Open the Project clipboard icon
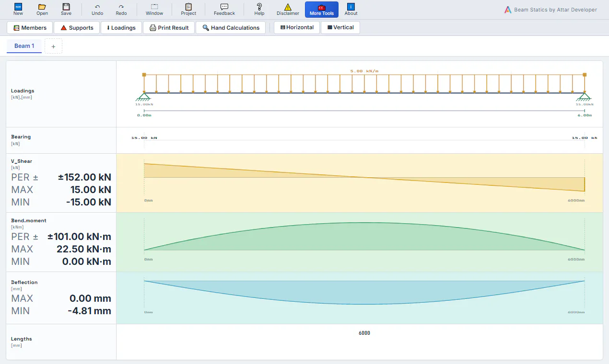Image resolution: width=609 pixels, height=364 pixels. click(x=188, y=7)
